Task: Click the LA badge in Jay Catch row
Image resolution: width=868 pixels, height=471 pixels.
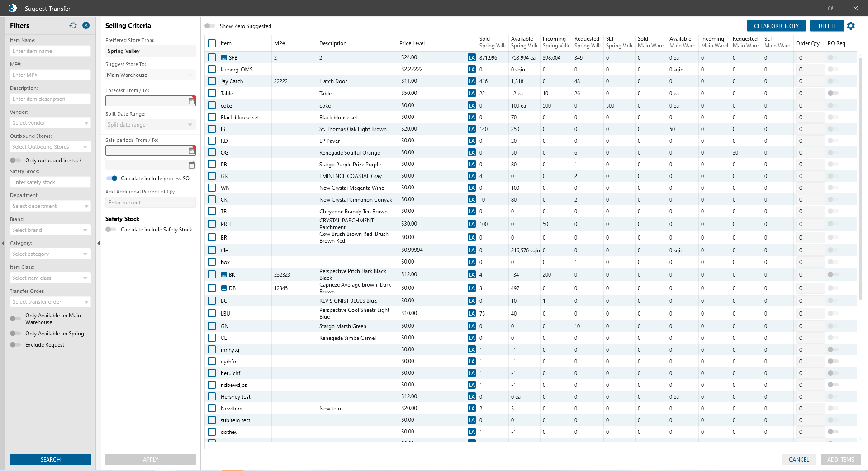Action: (x=472, y=81)
